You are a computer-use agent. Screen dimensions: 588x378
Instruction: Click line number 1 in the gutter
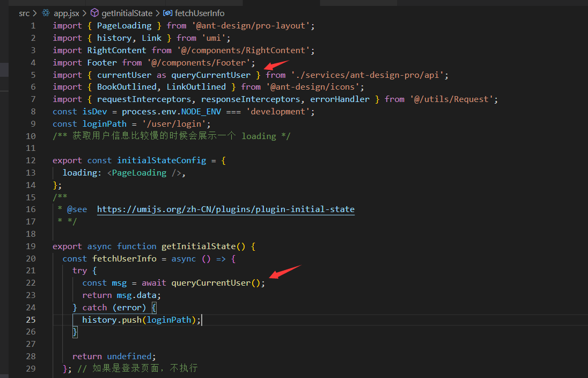click(33, 26)
